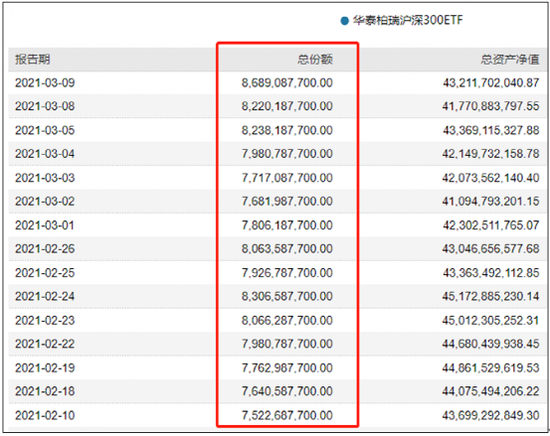Select the date 2021-02-25
550x436 pixels.
[45, 273]
